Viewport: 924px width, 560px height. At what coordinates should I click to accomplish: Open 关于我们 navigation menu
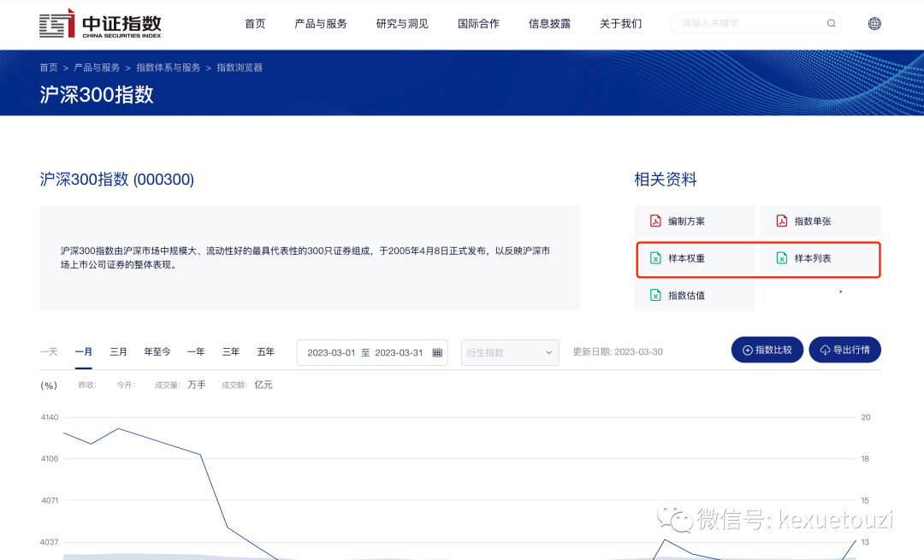click(620, 24)
